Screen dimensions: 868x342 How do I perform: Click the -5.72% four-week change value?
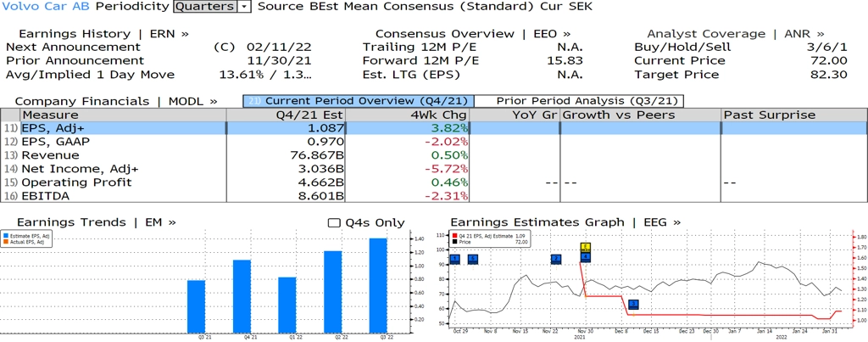pyautogui.click(x=448, y=169)
